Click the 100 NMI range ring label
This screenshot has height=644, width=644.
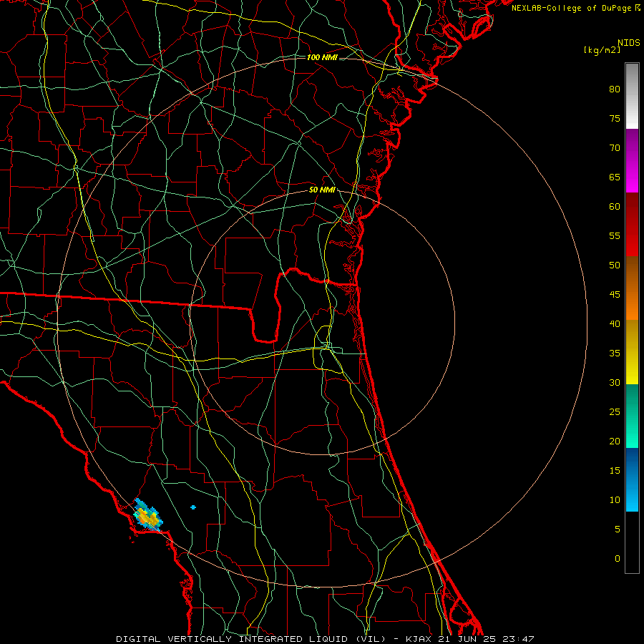[322, 57]
